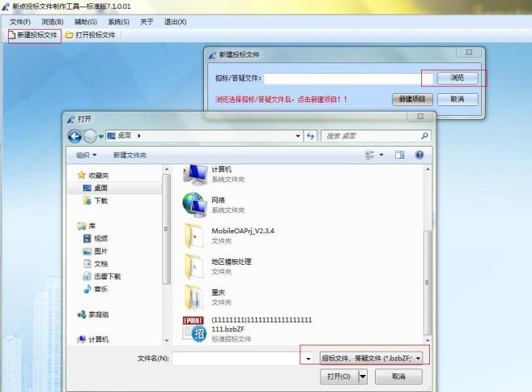Viewport: 532px width, 392px height.
Task: Click the 浏览 button in 新建投标文件 dialog
Action: point(458,78)
